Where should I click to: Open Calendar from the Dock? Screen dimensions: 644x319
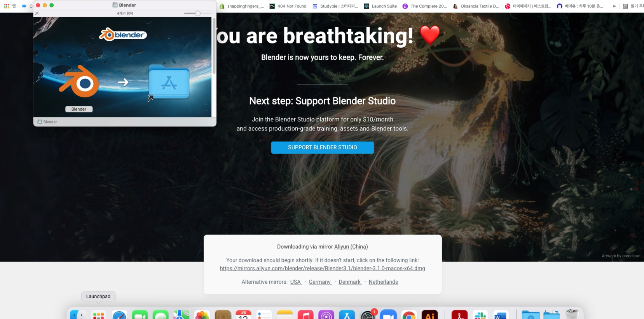coord(243,314)
